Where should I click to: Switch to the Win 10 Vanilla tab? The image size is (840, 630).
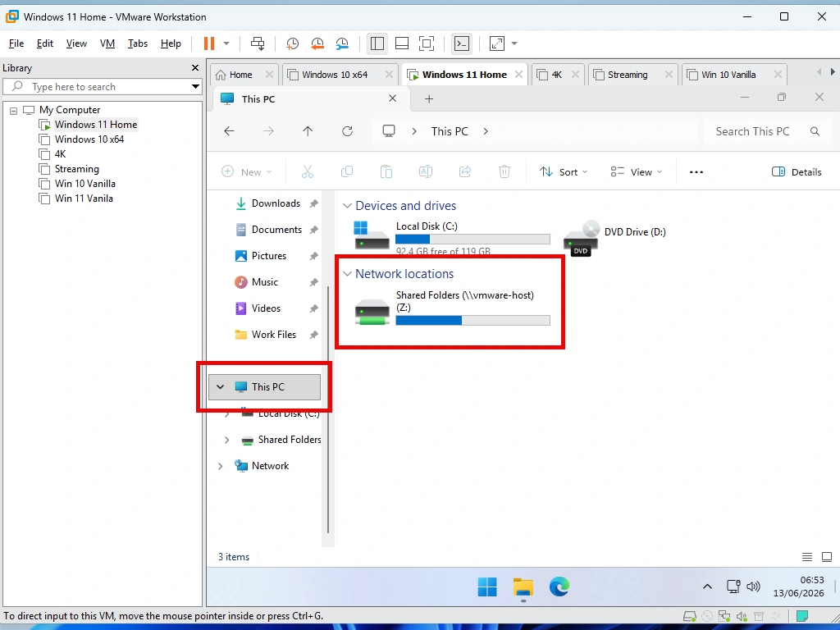coord(728,75)
